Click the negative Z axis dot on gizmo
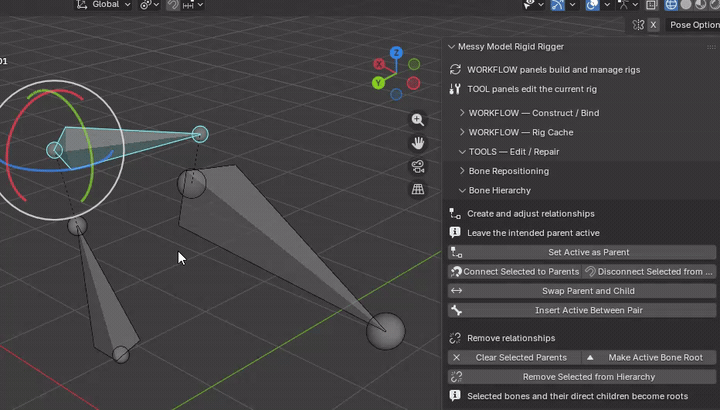This screenshot has width=720, height=410. tap(396, 95)
